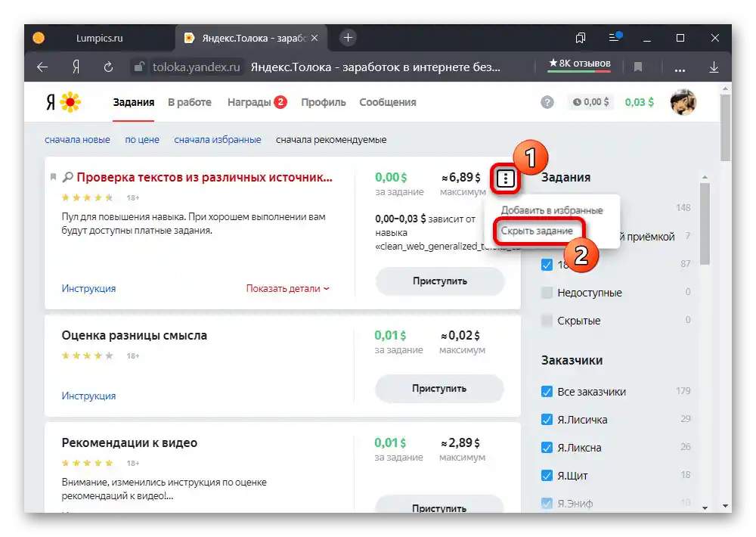Open the Сообщения section

[x=387, y=102]
